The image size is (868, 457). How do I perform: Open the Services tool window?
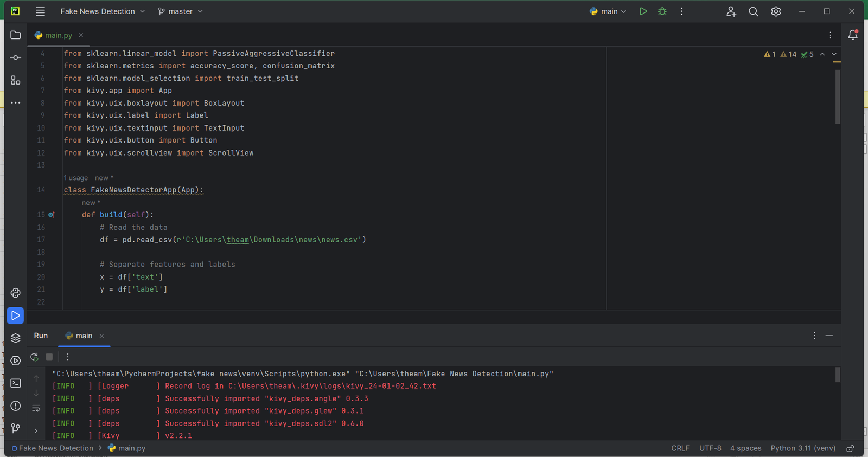click(16, 361)
